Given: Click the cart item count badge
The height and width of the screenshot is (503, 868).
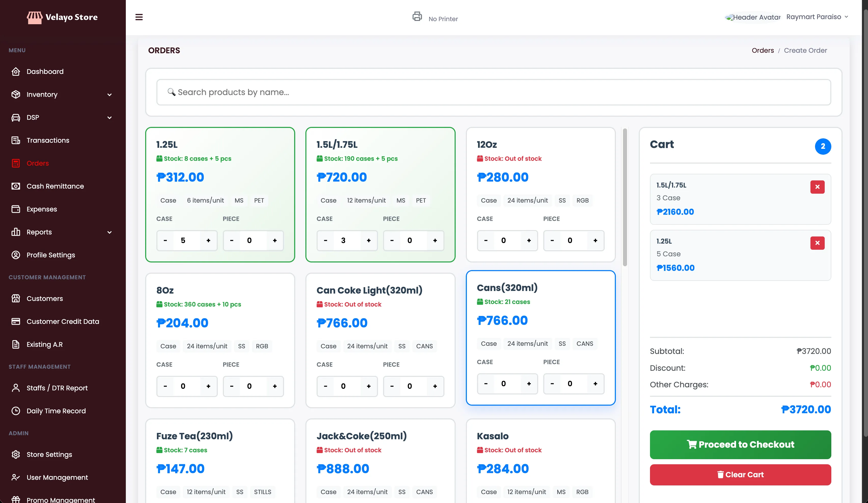Looking at the screenshot, I should (823, 147).
